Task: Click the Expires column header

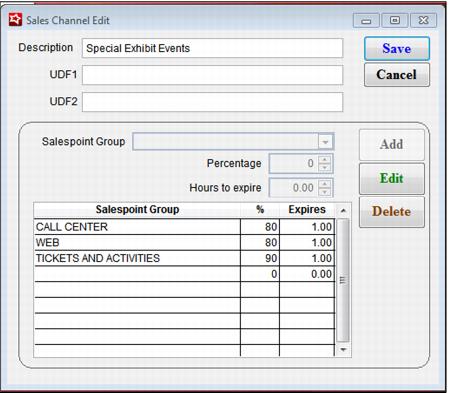Action: click(x=307, y=210)
